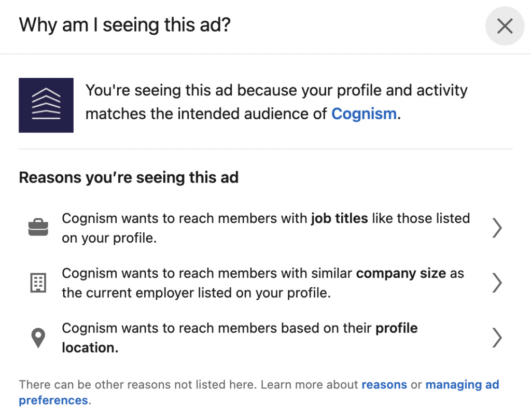Image resolution: width=531 pixels, height=420 pixels.
Task: Select the briefcase icon beside job titles reason
Action: [38, 226]
